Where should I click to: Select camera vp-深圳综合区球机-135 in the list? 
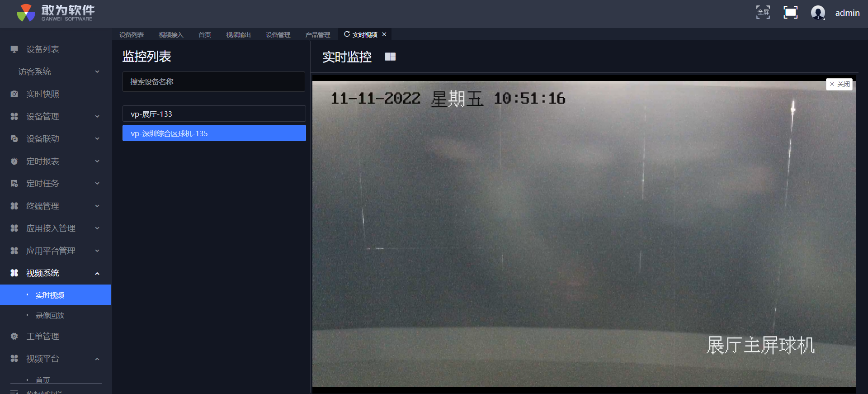[214, 133]
